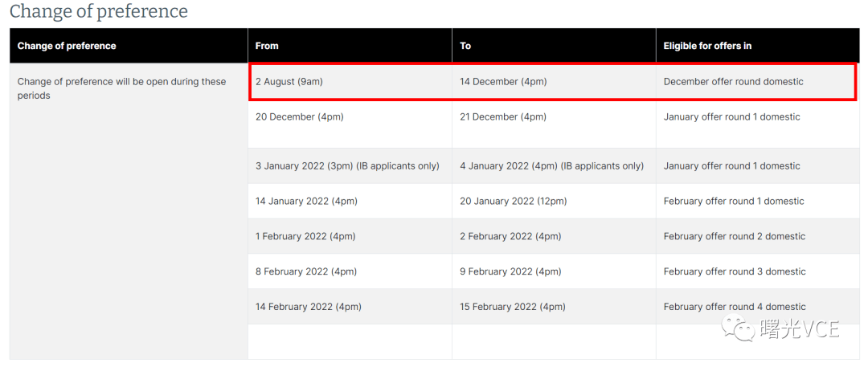Select the '14 January 2022 (4pm)' cell
This screenshot has height=367, width=868.
[x=350, y=201]
